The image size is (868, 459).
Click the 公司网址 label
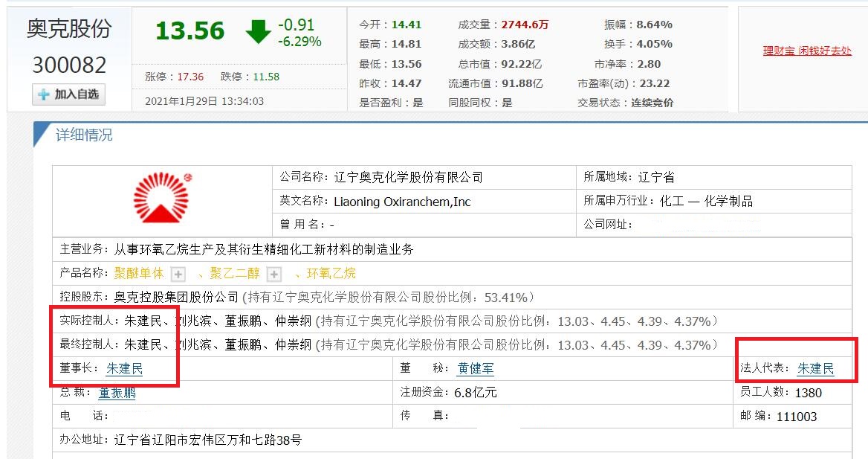[x=608, y=225]
